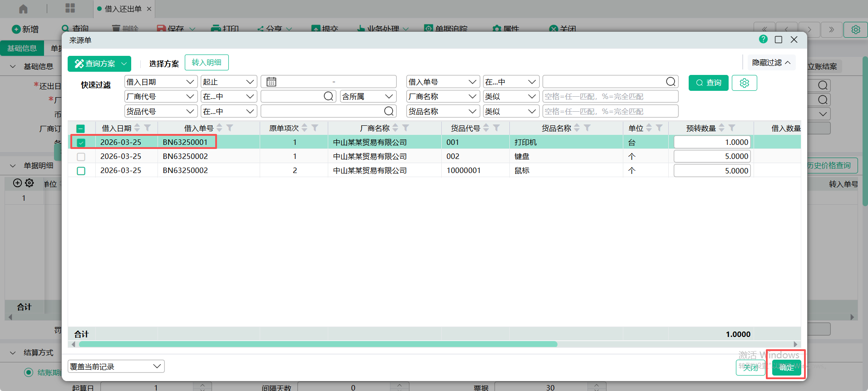Uncheck the BN63250001 row checkbox
868x391 pixels.
point(81,143)
